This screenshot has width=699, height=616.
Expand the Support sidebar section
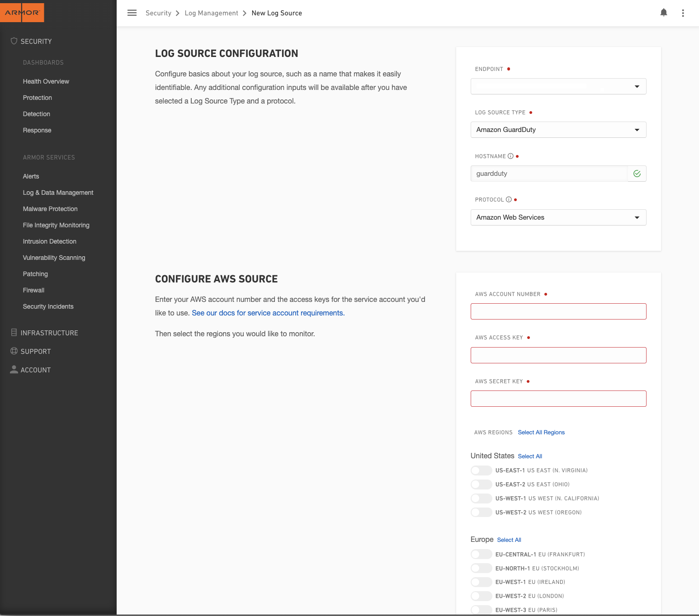pyautogui.click(x=36, y=351)
